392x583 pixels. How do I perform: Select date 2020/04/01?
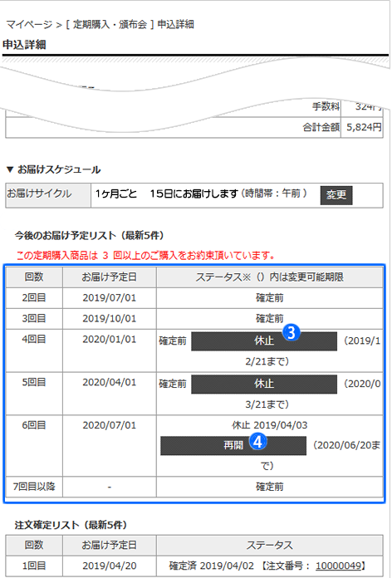110,382
